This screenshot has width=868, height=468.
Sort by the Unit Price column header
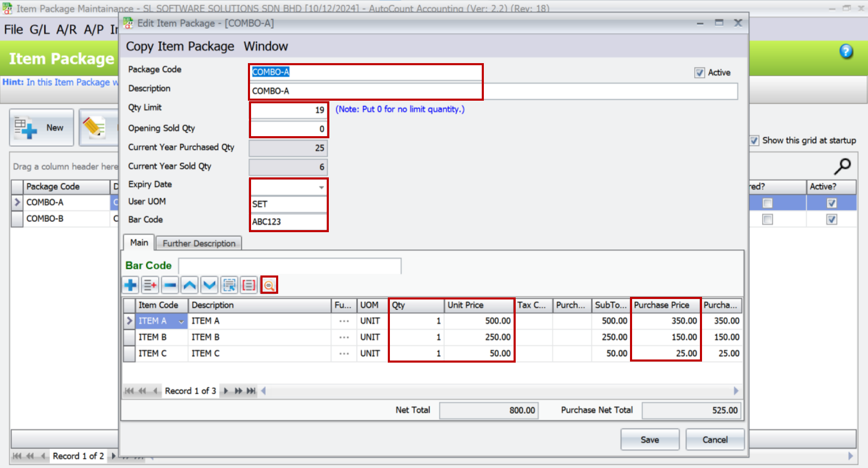point(479,305)
